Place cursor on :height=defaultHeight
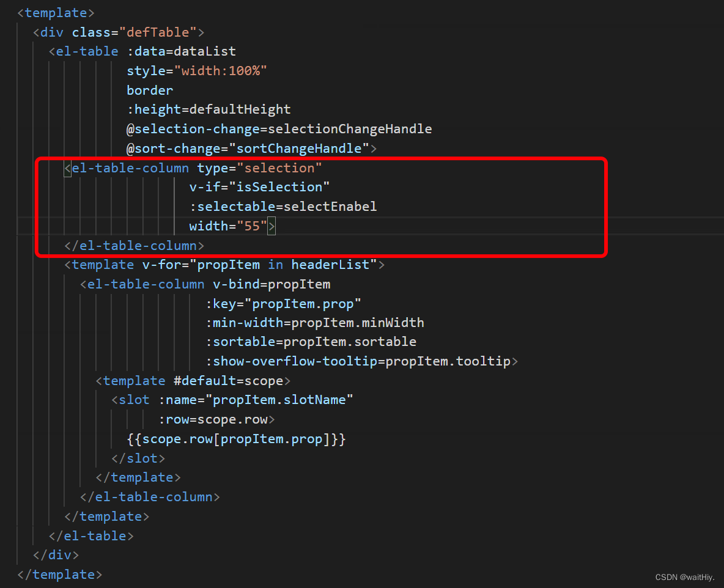The width and height of the screenshot is (724, 588). (209, 109)
